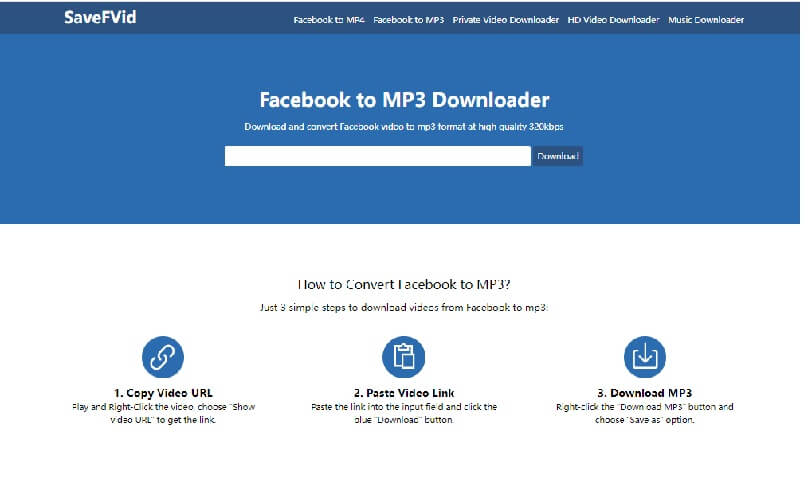Screen dimensions: 811x496
Task: Click the Save as option description text
Action: point(644,413)
